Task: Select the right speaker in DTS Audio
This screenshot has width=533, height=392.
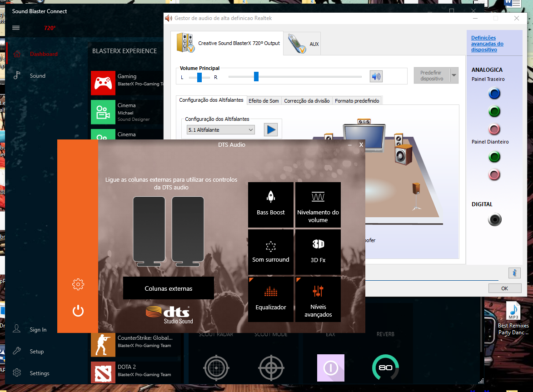Action: pyautogui.click(x=188, y=231)
